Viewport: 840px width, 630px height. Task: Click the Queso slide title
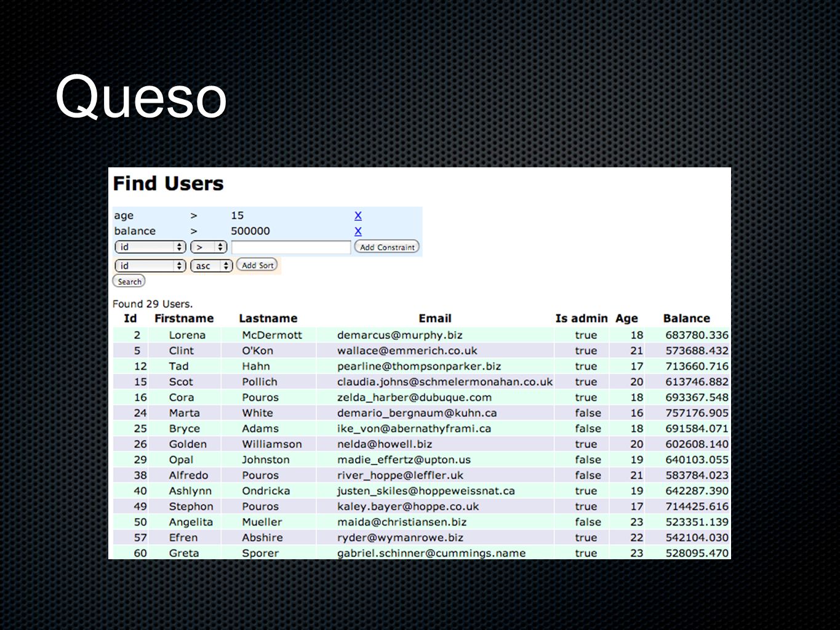pyautogui.click(x=141, y=97)
